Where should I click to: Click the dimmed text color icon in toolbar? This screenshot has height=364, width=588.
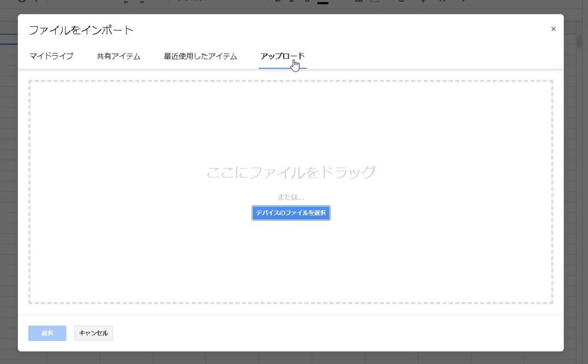[x=323, y=2]
